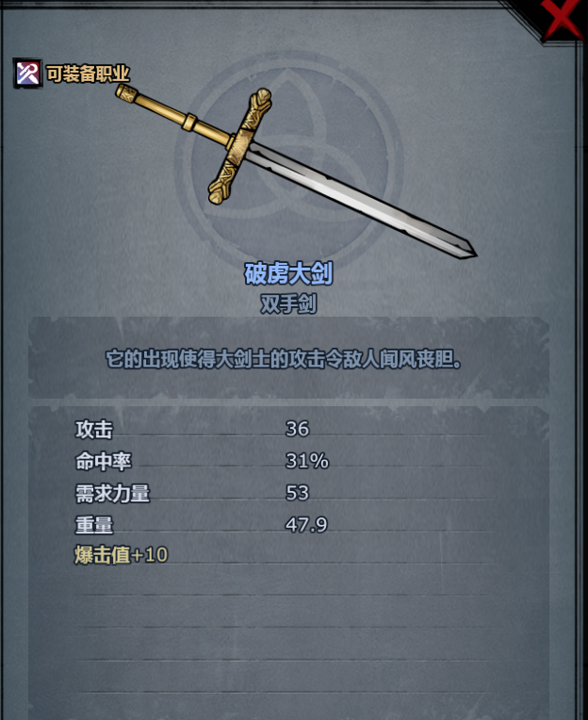Select the 需求力量 stat label
The width and height of the screenshot is (588, 720).
(112, 493)
